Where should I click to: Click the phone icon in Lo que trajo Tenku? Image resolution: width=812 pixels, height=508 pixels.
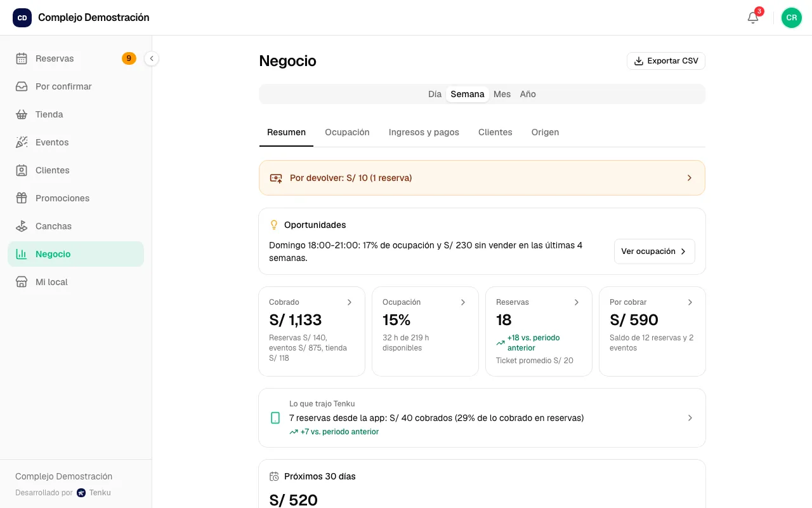275,418
